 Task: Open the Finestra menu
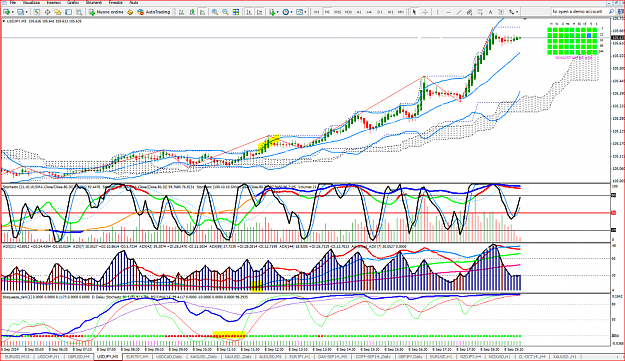click(x=116, y=2)
